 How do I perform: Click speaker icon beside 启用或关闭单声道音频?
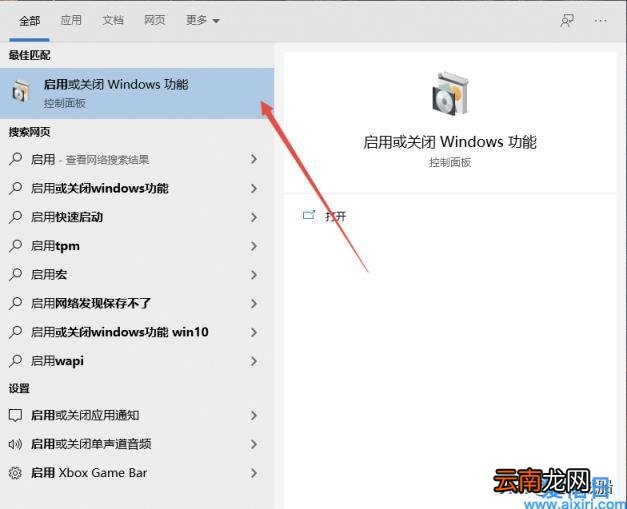[x=15, y=444]
